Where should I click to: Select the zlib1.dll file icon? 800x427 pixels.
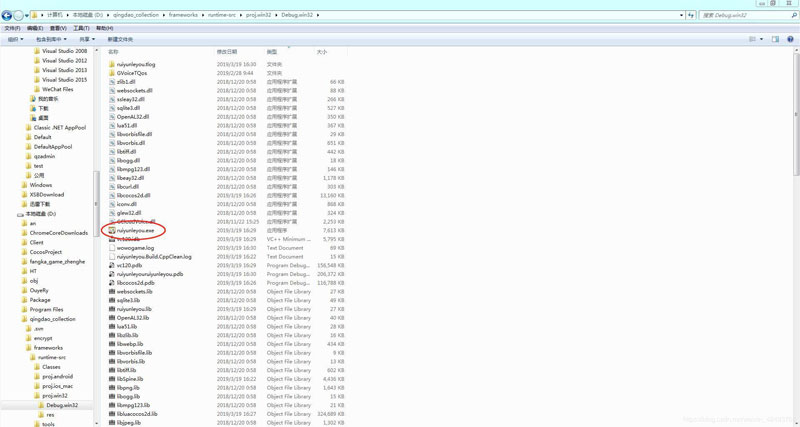[112, 82]
